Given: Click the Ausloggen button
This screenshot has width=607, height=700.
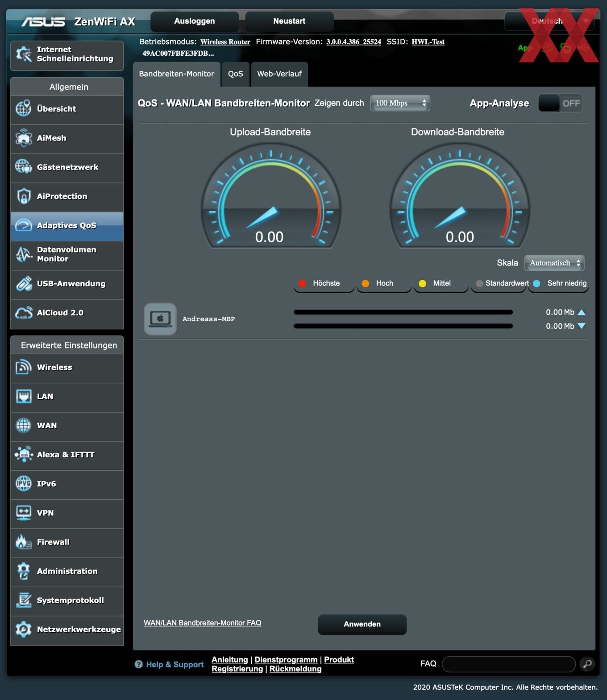Looking at the screenshot, I should pos(195,21).
